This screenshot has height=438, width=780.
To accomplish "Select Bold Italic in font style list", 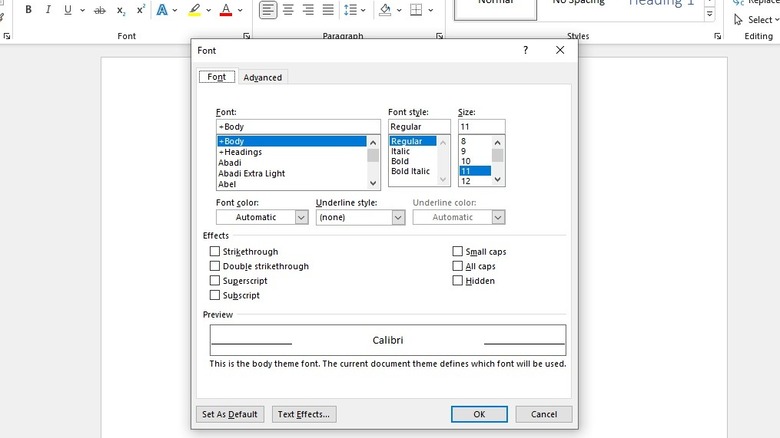I will [x=410, y=172].
